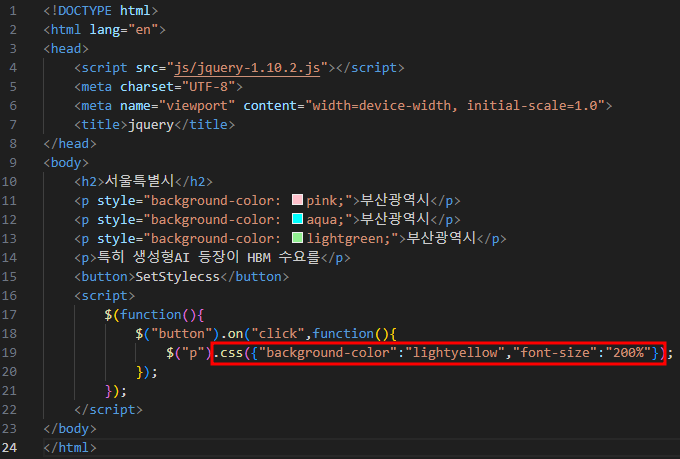Click the closing script tag on line 22
This screenshot has width=680, height=459.
point(108,410)
